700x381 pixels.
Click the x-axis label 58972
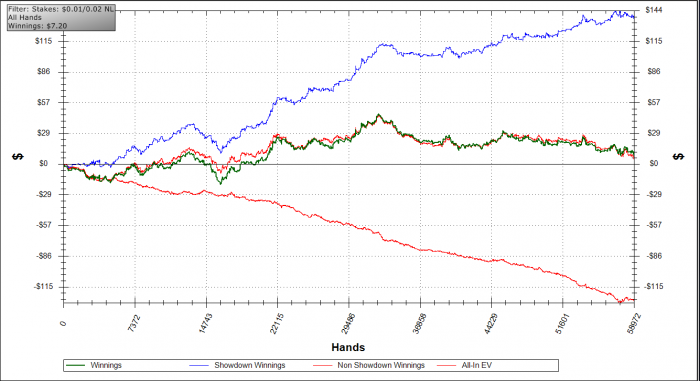point(633,325)
